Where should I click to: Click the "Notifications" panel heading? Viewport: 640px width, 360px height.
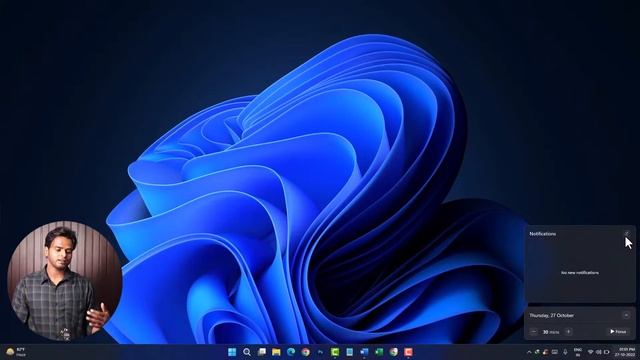click(x=542, y=234)
